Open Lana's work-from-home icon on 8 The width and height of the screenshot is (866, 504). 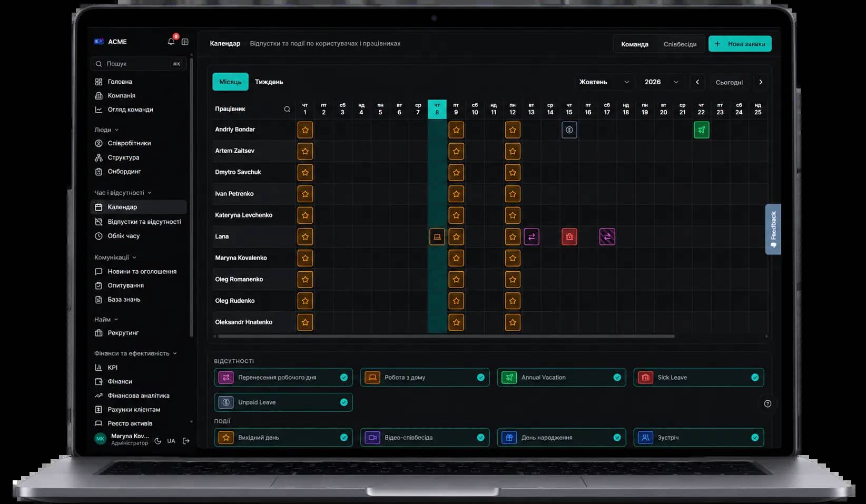(x=437, y=237)
